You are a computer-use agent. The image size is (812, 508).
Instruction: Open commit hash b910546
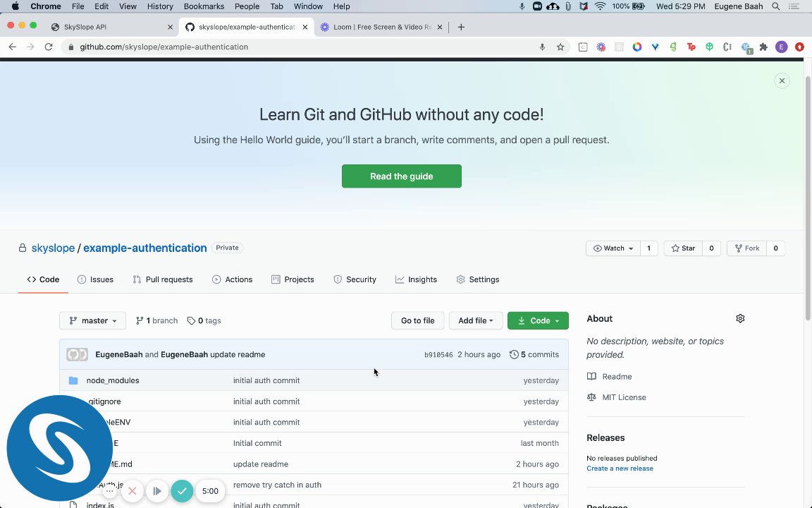tap(438, 355)
